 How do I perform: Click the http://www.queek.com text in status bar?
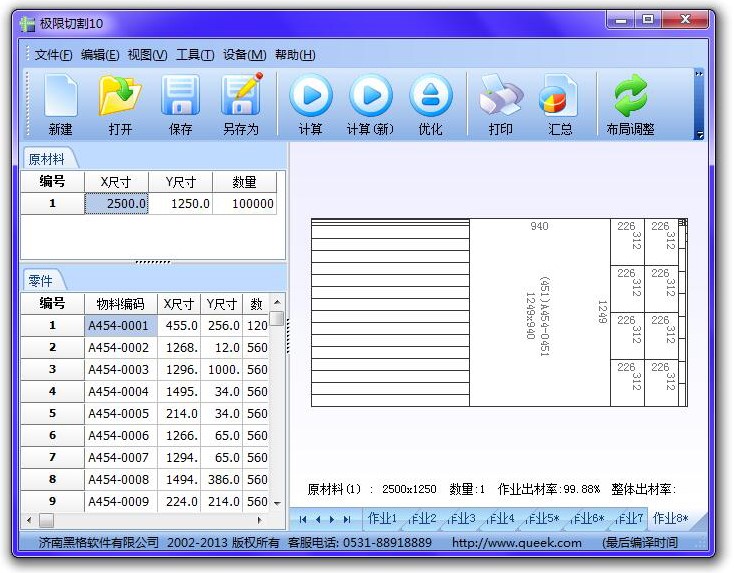click(x=517, y=543)
